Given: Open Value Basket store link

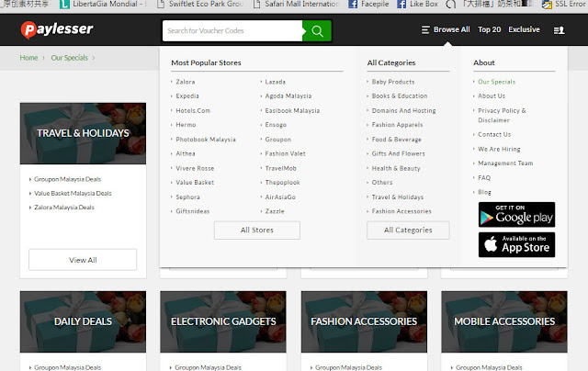Looking at the screenshot, I should tap(195, 183).
